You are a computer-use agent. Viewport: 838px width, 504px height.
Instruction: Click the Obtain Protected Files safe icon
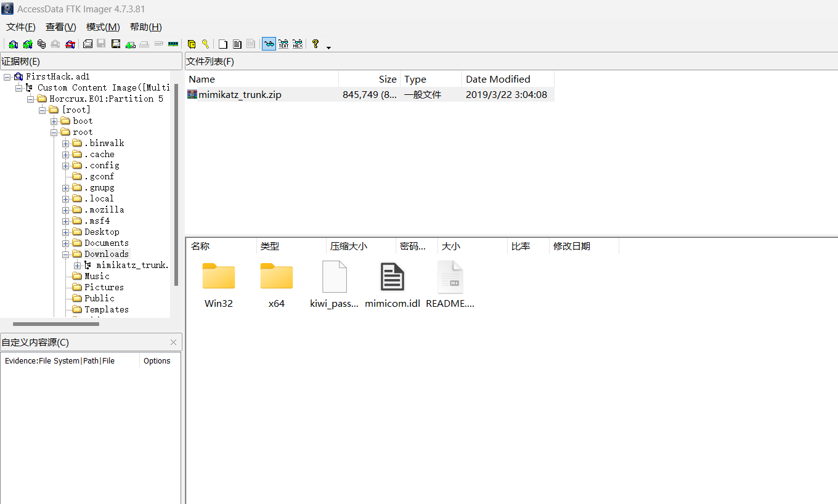[192, 44]
